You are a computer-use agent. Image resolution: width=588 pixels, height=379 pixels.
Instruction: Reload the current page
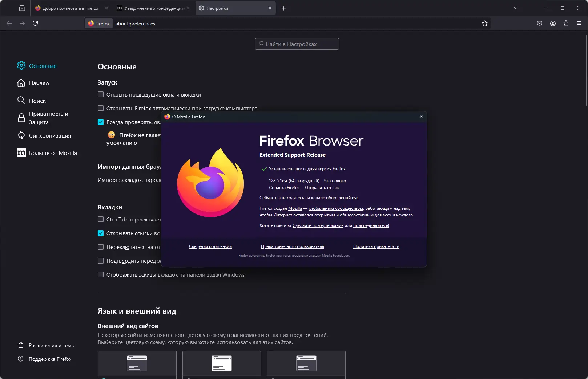coord(35,23)
